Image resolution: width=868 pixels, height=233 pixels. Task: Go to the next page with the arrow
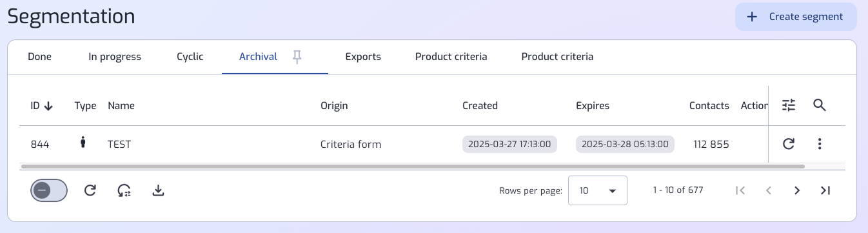(x=797, y=190)
